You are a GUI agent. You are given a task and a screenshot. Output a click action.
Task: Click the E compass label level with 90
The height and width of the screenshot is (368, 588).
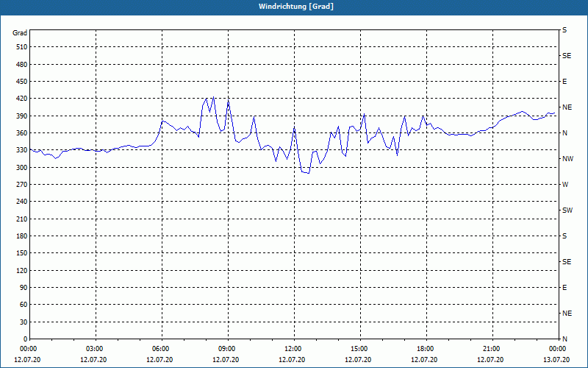[x=564, y=288]
